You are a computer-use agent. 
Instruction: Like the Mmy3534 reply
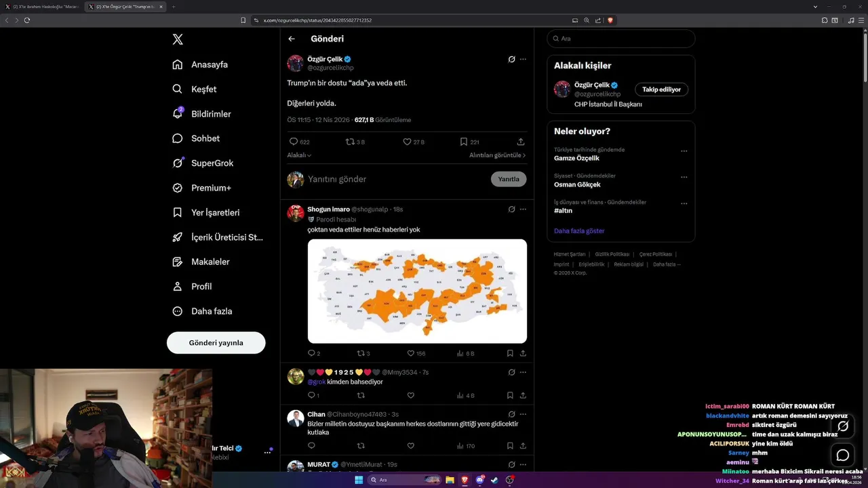[x=410, y=396]
